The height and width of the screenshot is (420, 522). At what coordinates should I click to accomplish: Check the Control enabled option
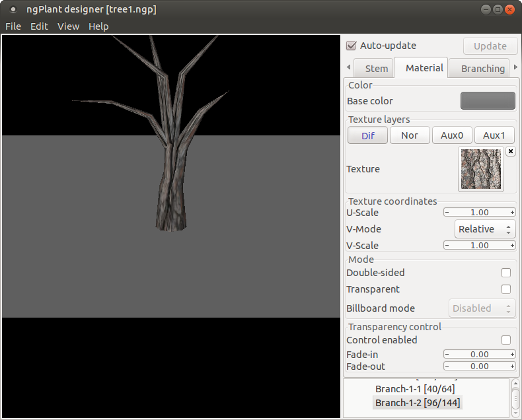[506, 340]
